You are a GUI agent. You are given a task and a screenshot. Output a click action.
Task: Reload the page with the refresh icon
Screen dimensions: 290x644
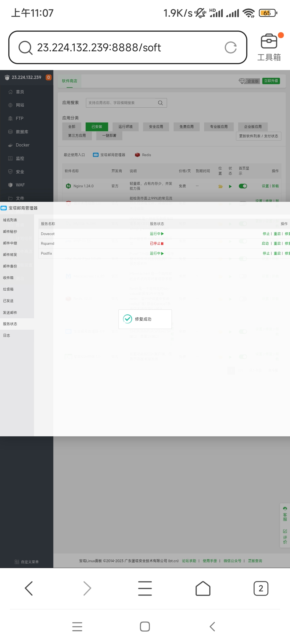(x=231, y=47)
